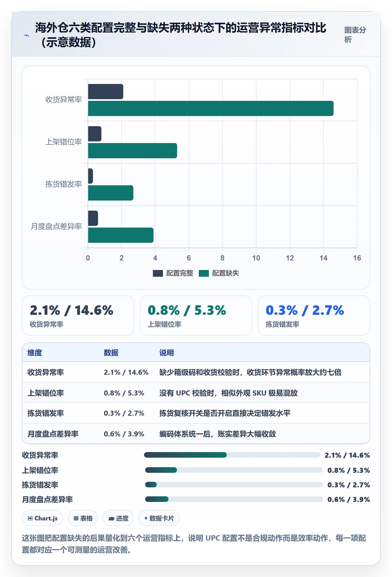Click the teal 配置缺失 legend color box
Viewport: 392px width, 577px height.
pyautogui.click(x=204, y=273)
